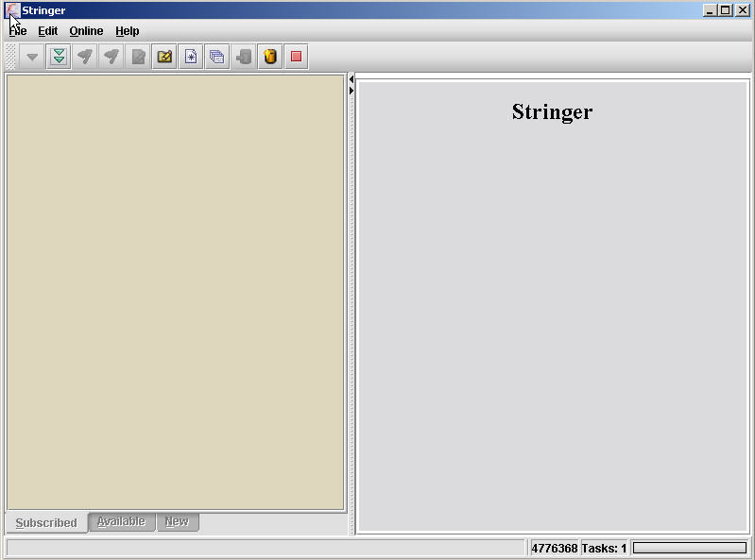Click the stacked windows toolbar icon
The height and width of the screenshot is (560, 755).
point(217,57)
